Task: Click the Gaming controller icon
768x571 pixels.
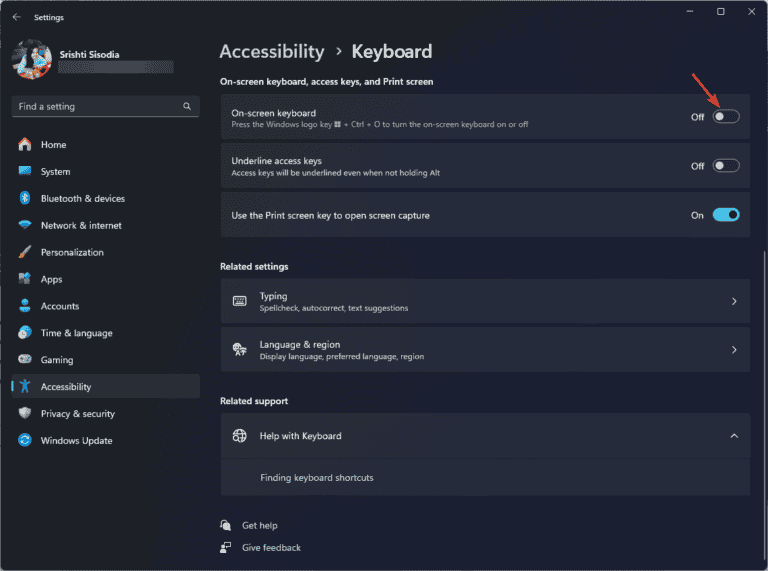Action: pos(25,360)
